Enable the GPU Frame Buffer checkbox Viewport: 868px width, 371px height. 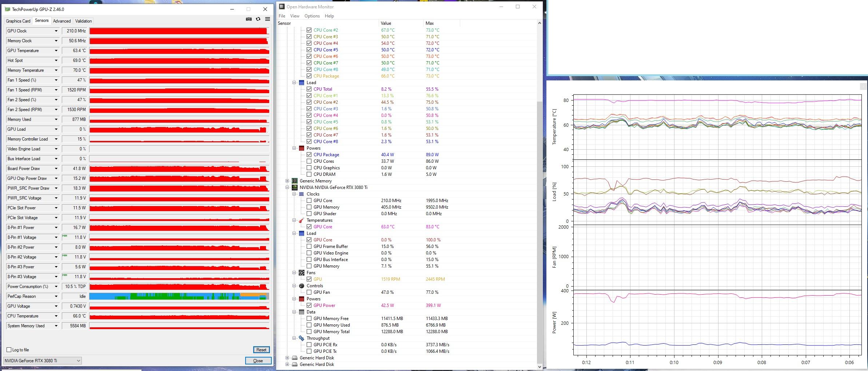309,246
